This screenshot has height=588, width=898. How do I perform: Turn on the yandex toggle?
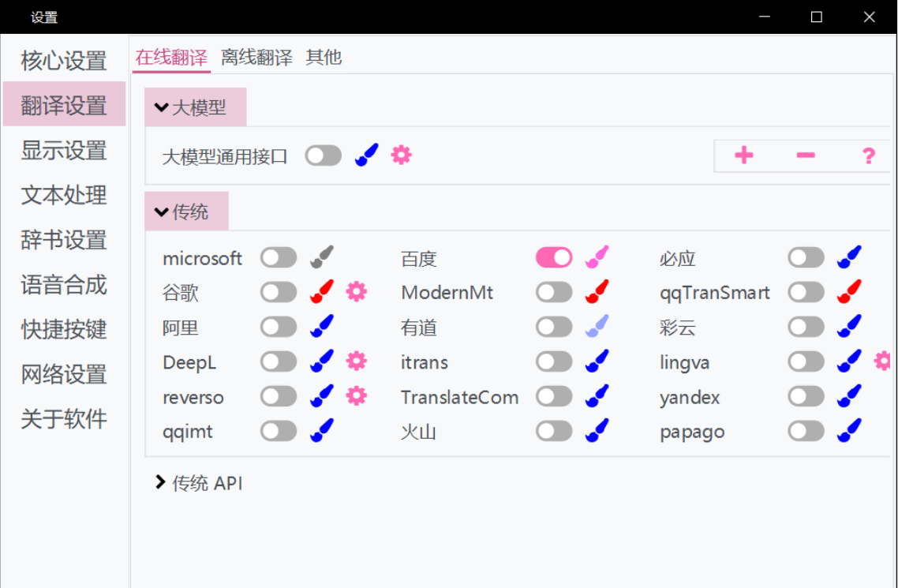tap(806, 396)
